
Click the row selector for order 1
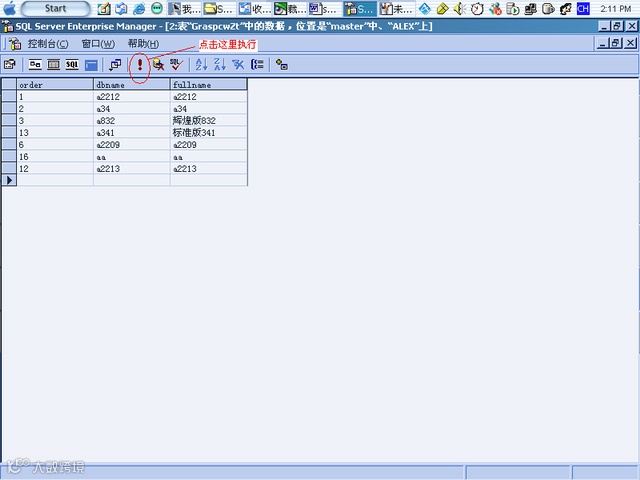click(x=9, y=97)
